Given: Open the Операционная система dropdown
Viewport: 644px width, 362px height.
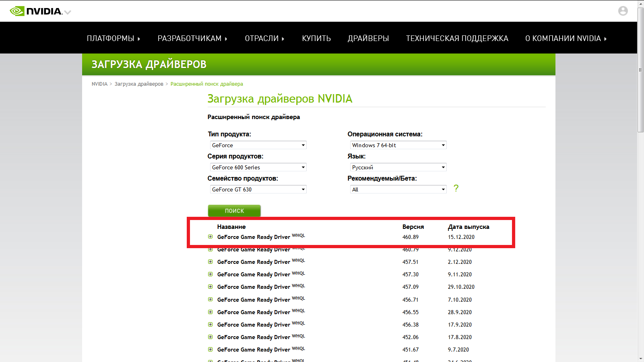Looking at the screenshot, I should click(398, 145).
